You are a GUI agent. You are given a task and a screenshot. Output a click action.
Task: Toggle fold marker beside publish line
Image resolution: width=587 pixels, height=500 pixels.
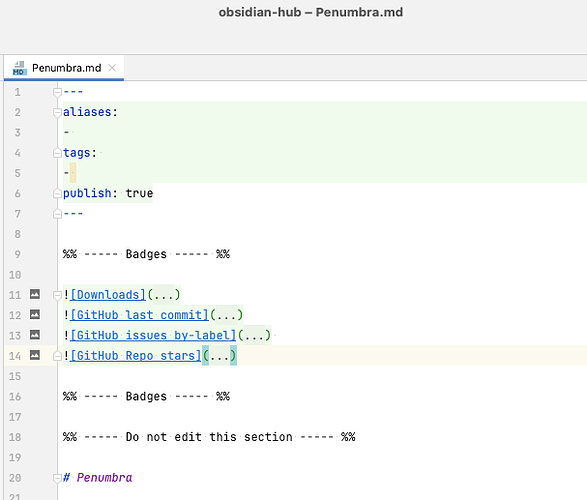point(57,193)
